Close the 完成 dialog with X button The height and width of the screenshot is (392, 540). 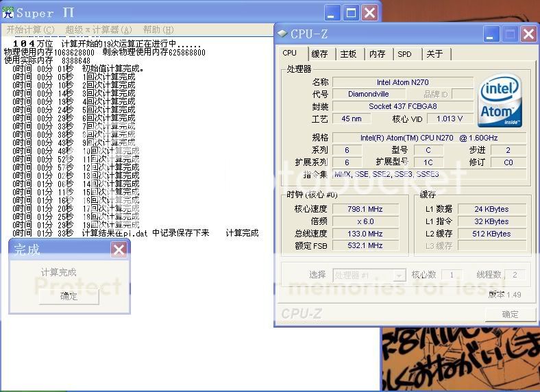119,249
